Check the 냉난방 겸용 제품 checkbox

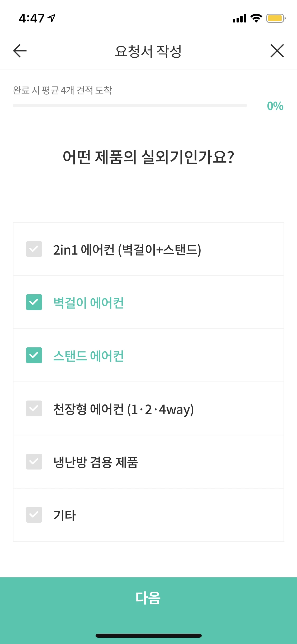(34, 462)
